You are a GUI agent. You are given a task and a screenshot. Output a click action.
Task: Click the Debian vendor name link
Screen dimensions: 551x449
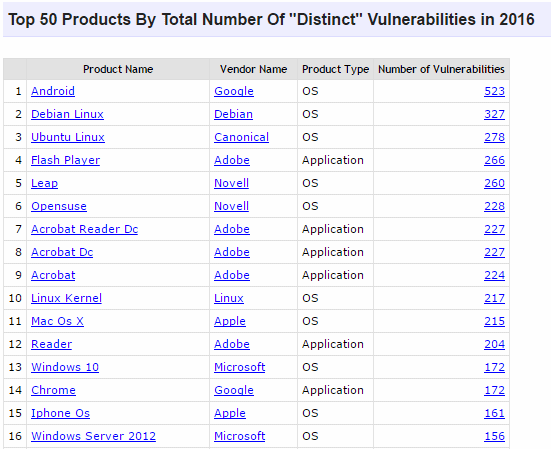click(x=233, y=114)
